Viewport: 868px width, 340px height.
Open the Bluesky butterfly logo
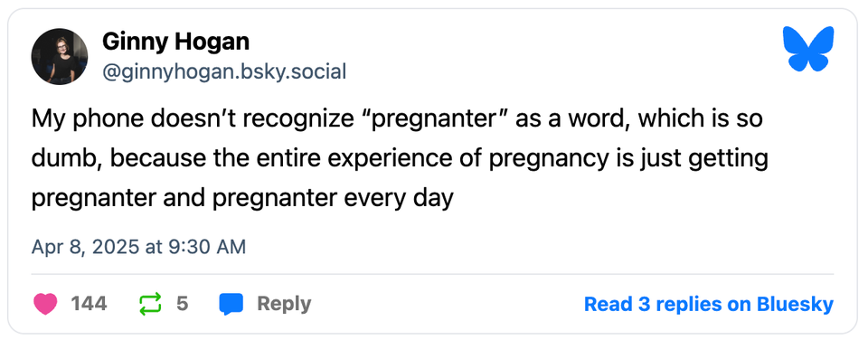[x=808, y=49]
